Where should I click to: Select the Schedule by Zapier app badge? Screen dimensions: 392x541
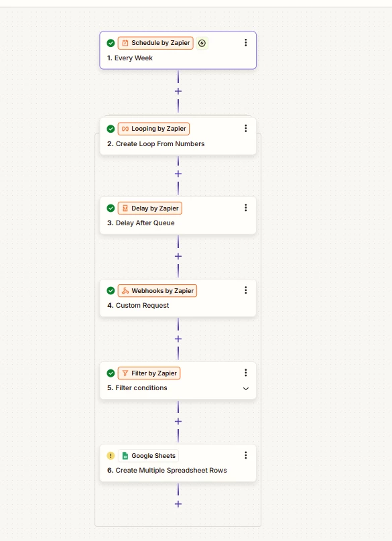pos(155,43)
